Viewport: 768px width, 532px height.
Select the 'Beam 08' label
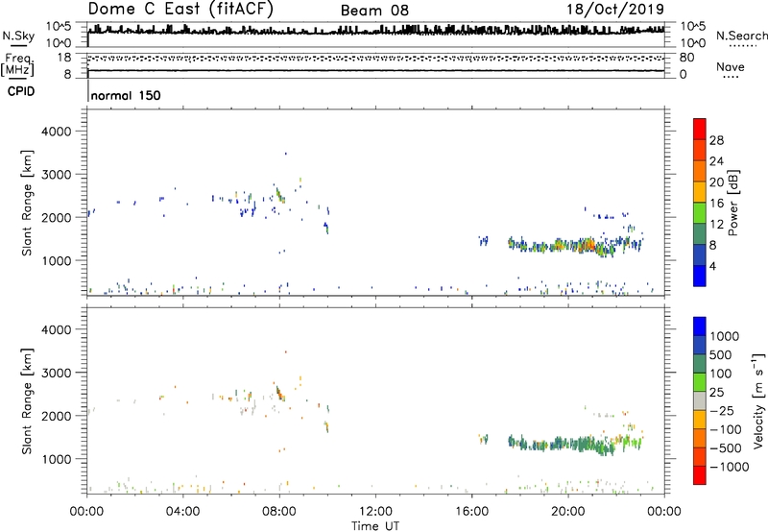click(x=374, y=11)
